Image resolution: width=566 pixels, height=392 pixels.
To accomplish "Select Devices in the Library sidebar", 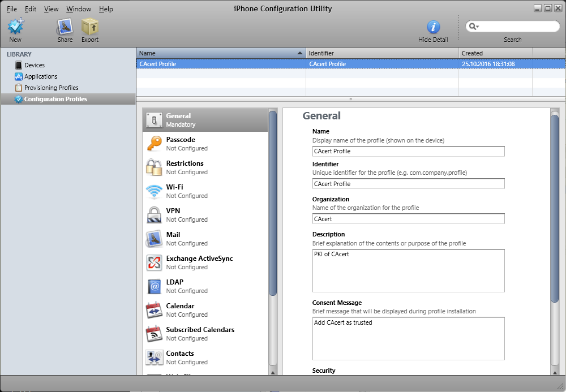I will [35, 65].
